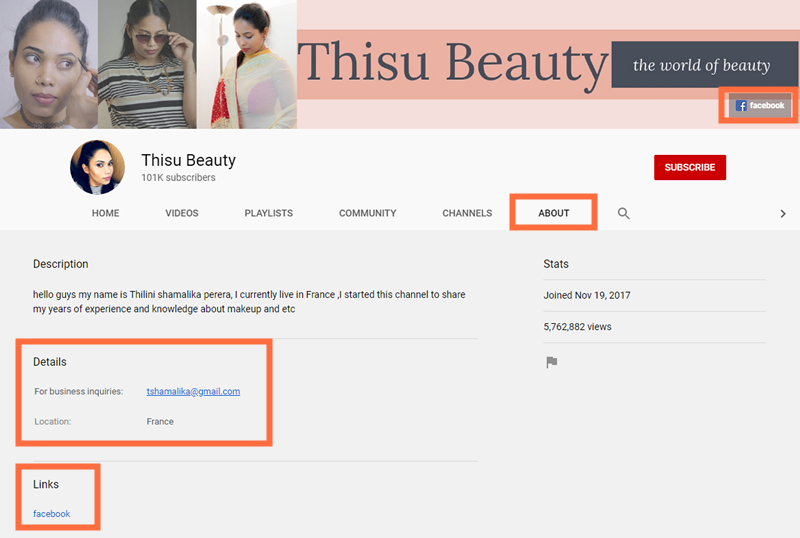The image size is (800, 538).
Task: Click the leftmost banner photo of woman's face
Action: [x=48, y=64]
